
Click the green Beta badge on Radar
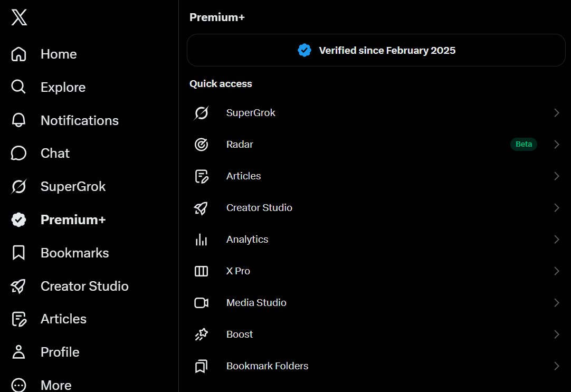coord(524,144)
